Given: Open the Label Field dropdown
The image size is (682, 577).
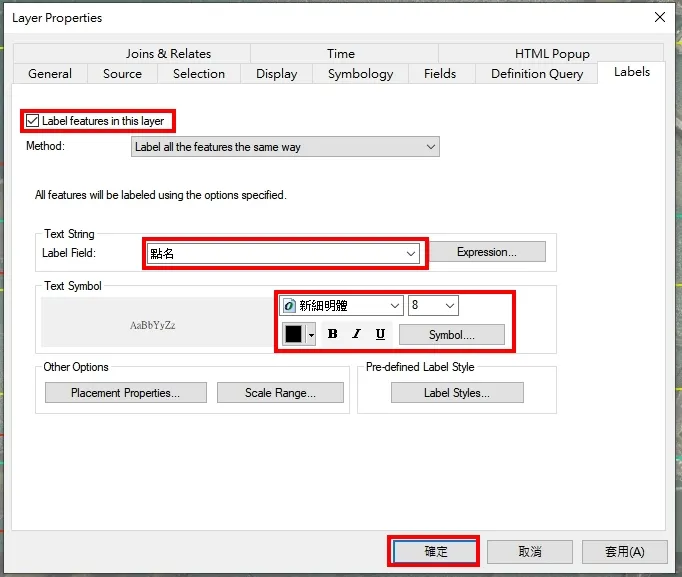Looking at the screenshot, I should (x=284, y=253).
